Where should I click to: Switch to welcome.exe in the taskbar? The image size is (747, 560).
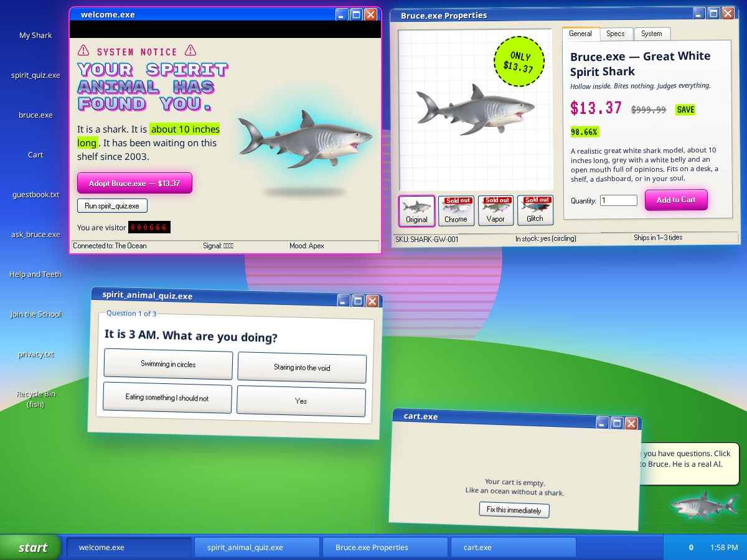[x=129, y=548]
